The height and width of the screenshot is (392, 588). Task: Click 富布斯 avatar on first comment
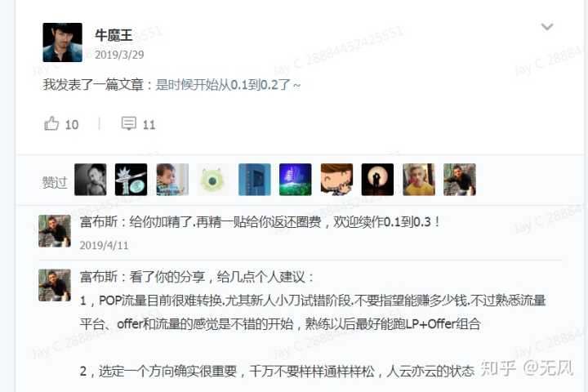55,231
